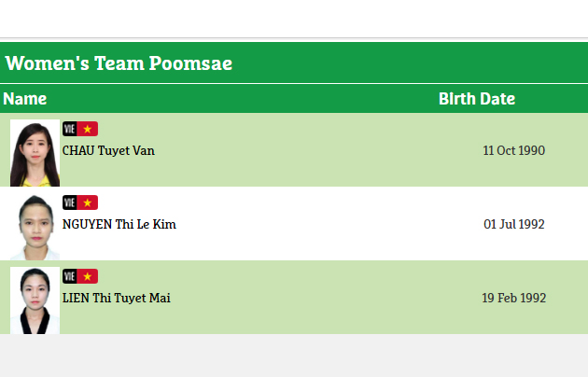
Task: Click the birth date 19 Feb 1992
Action: pyautogui.click(x=513, y=299)
